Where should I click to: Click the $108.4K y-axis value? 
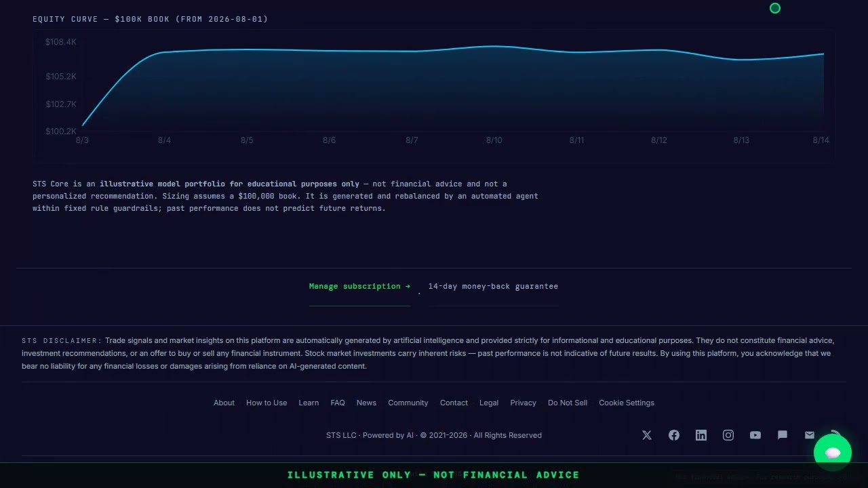[61, 42]
